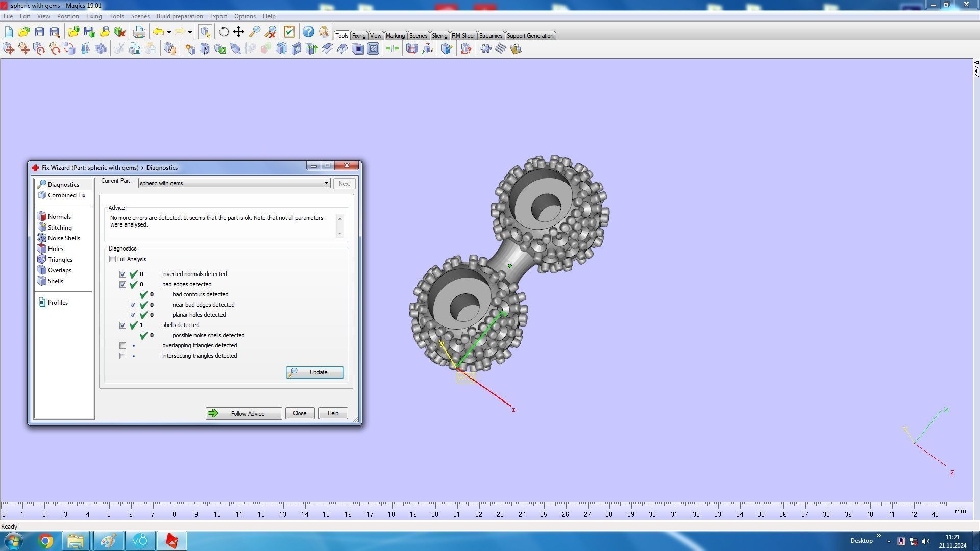Screen dimensions: 980x551
Task: Select the Rotate view tool
Action: tap(224, 32)
